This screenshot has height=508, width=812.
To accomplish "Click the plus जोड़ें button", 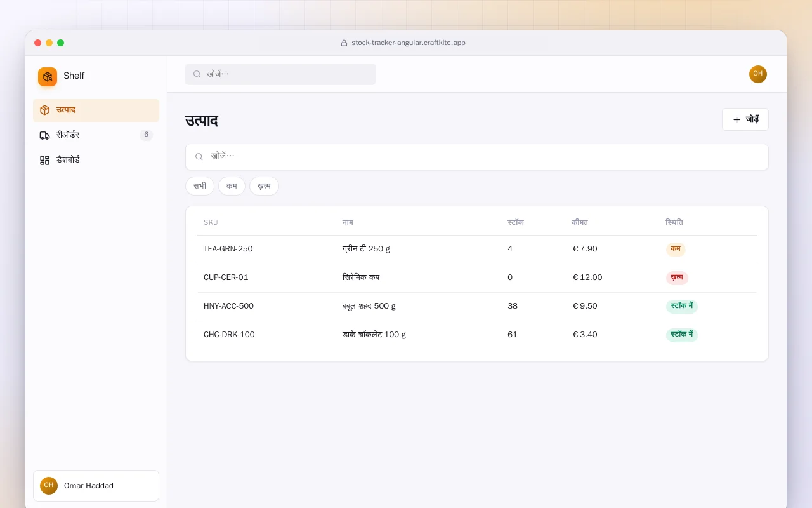I will coord(745,119).
